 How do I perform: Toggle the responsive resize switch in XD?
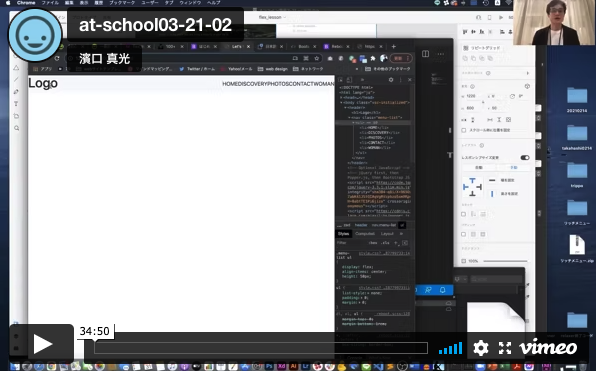pos(525,157)
